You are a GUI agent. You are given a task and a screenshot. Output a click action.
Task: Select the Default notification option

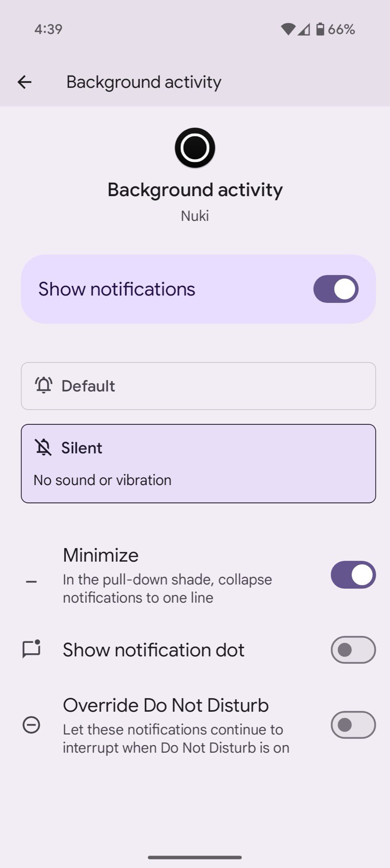pos(198,386)
